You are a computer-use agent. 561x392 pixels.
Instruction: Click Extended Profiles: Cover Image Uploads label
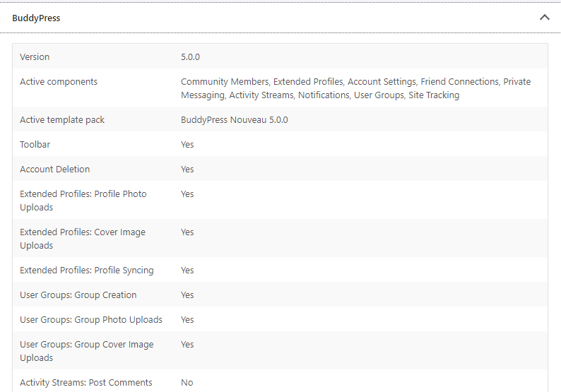[x=83, y=239]
